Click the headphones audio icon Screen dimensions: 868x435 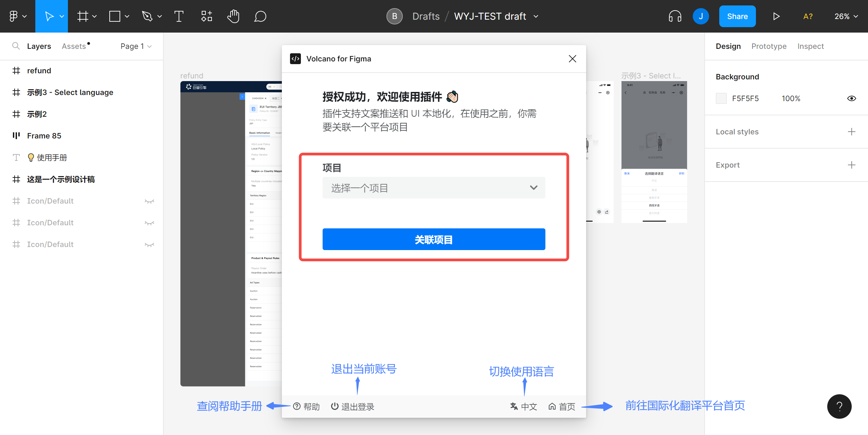click(675, 16)
